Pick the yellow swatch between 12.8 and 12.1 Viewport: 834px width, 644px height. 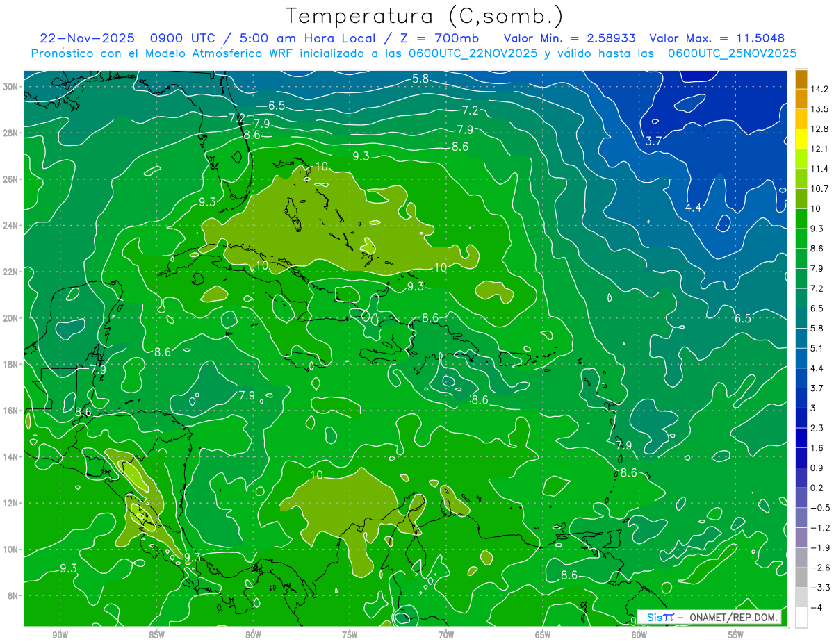(x=801, y=139)
